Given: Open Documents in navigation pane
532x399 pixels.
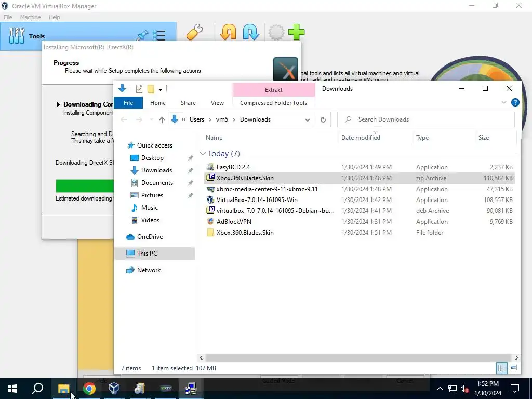Looking at the screenshot, I should 157,182.
